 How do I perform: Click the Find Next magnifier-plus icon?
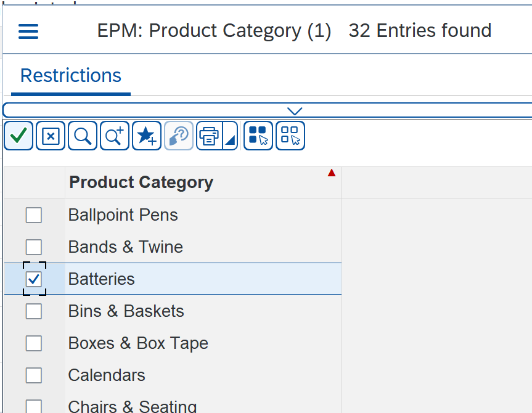click(114, 136)
